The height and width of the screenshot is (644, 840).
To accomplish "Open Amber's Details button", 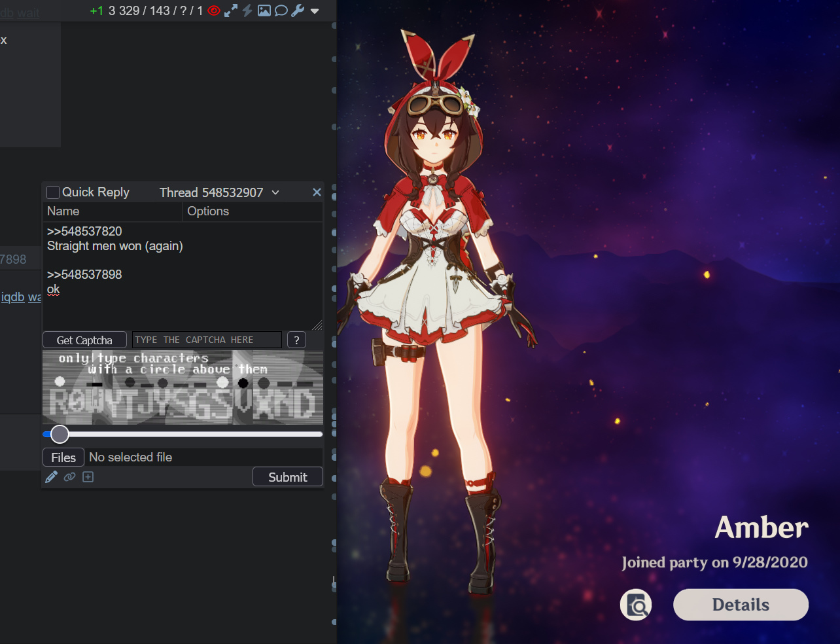I will pos(741,605).
